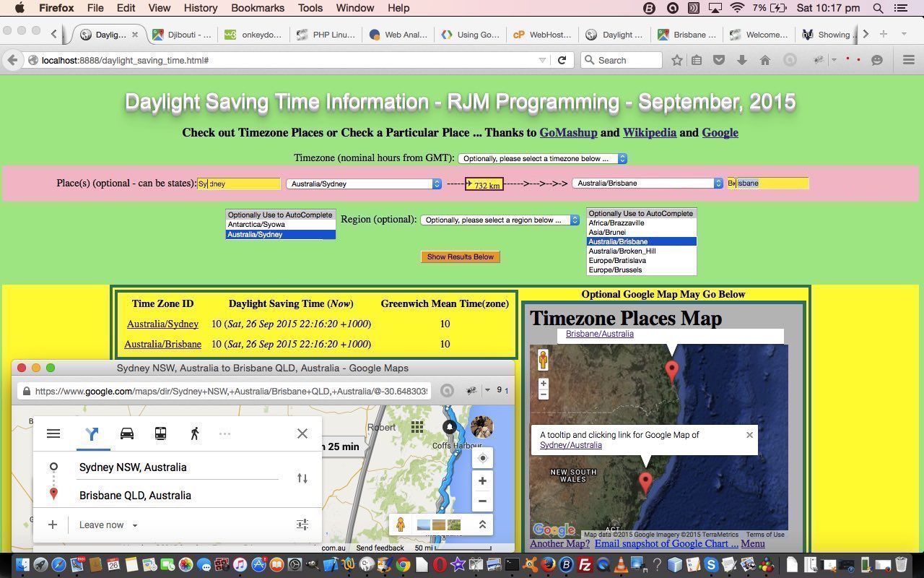This screenshot has height=578, width=924.
Task: Click the downloads arrow icon
Action: (741, 60)
